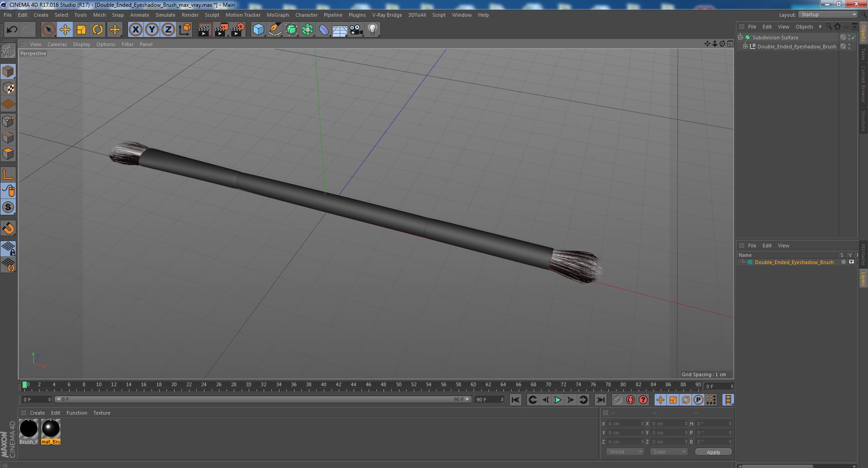The image size is (868, 468).
Task: Add a deformer object
Action: click(324, 30)
